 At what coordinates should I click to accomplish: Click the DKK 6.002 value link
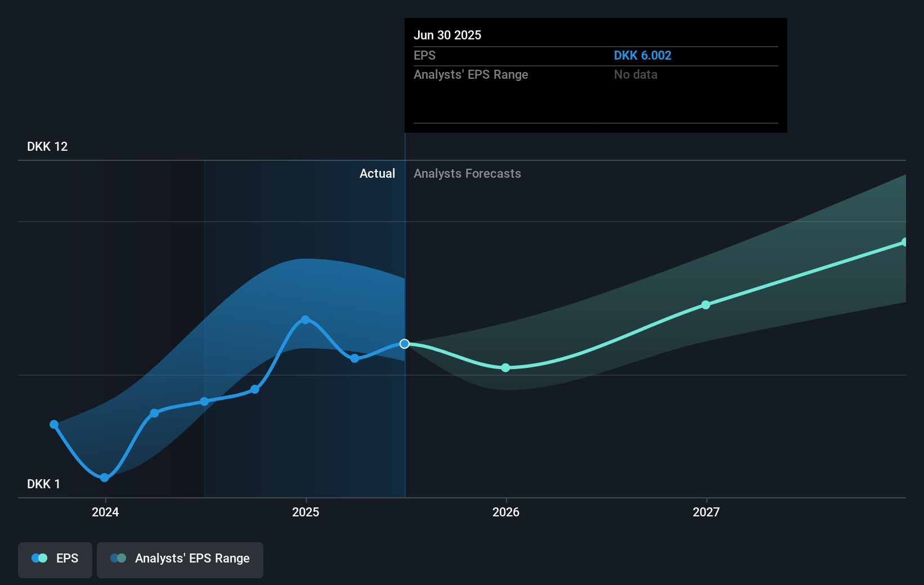coord(642,55)
